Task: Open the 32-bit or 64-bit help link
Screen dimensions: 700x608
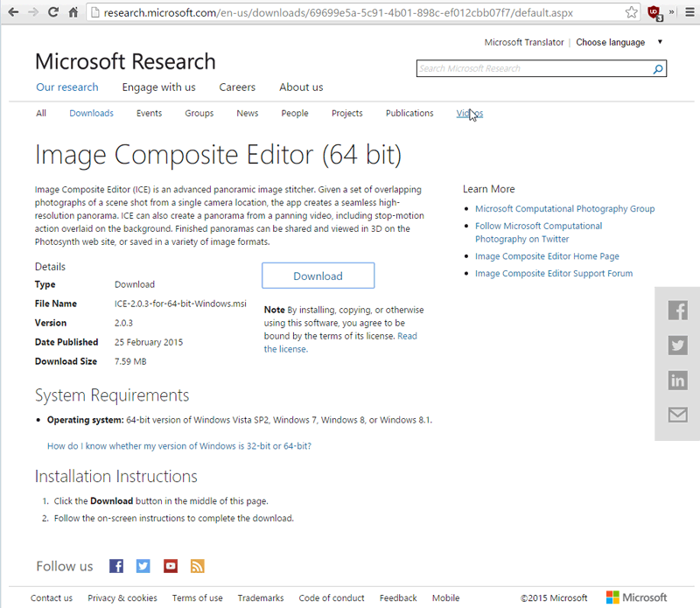Action: pos(179,446)
